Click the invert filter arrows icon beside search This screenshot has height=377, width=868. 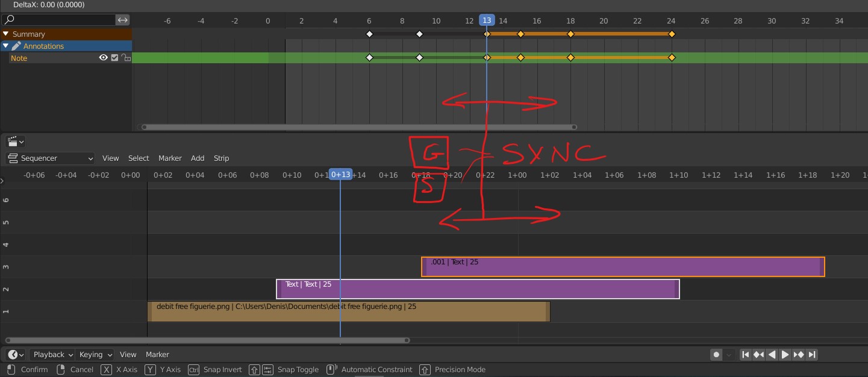pos(123,20)
